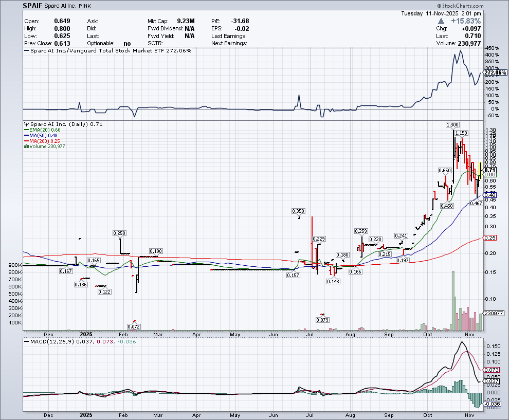Click the navy line marker for the Vanguard ETF legend
This screenshot has width=509, height=420.
pyautogui.click(x=26, y=50)
